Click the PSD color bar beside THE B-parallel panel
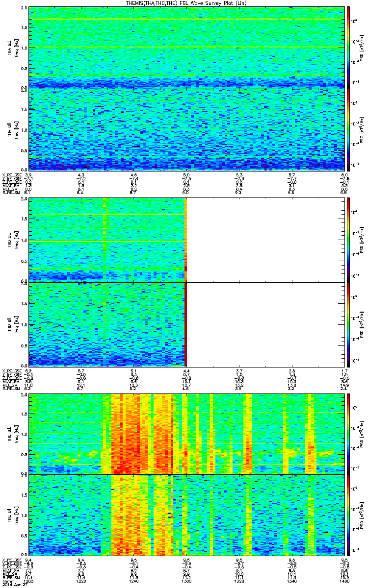 pos(348,514)
